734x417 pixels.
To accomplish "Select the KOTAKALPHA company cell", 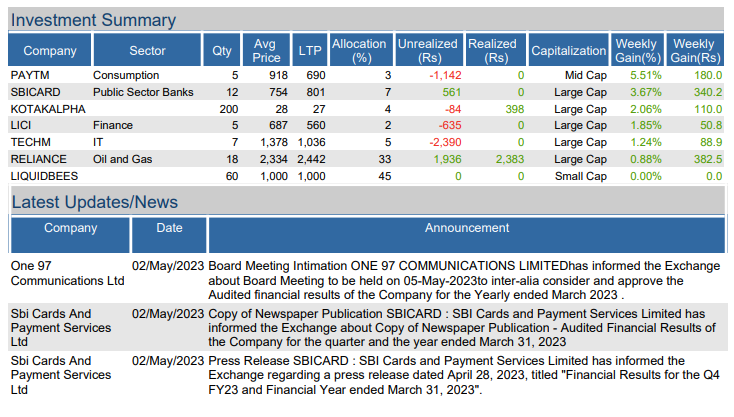I will (x=48, y=109).
